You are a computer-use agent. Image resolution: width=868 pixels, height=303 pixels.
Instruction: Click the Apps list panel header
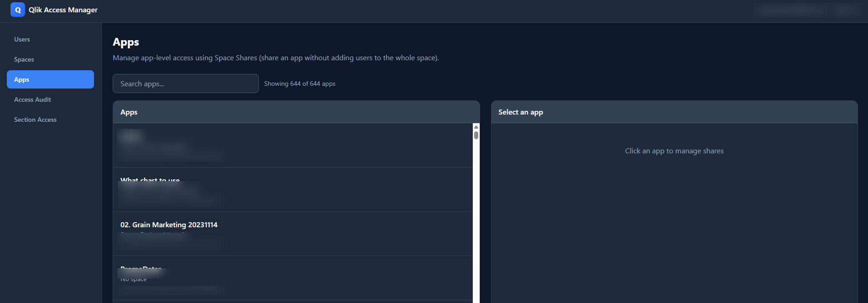(x=296, y=112)
